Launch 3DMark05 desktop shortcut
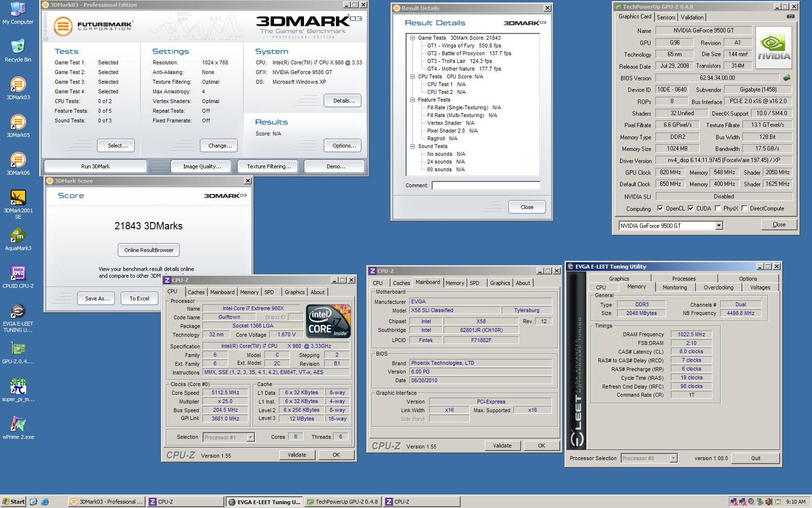The height and width of the screenshot is (508, 812). point(18,126)
